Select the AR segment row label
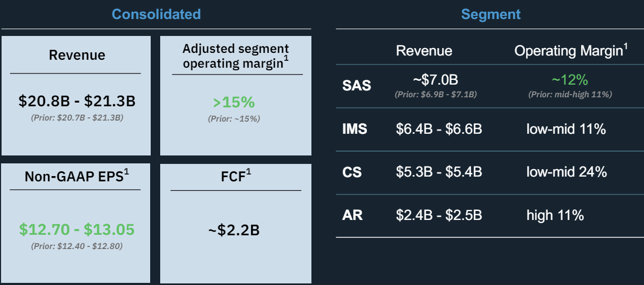 (x=352, y=215)
